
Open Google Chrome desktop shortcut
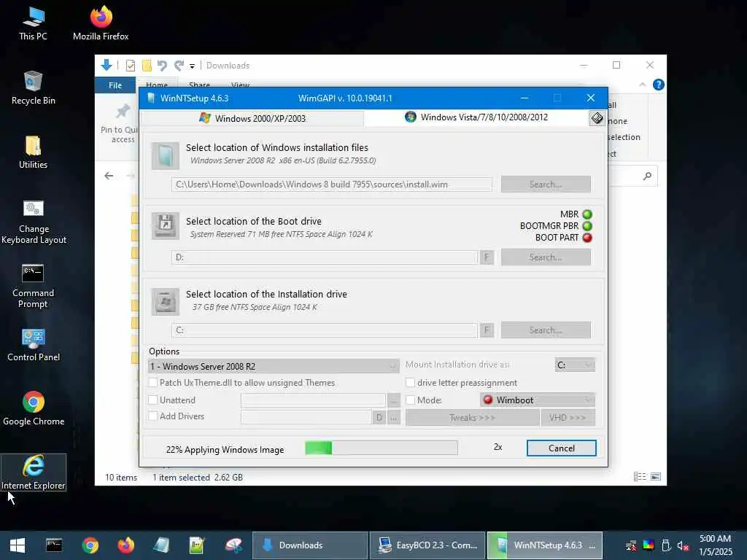coord(34,408)
